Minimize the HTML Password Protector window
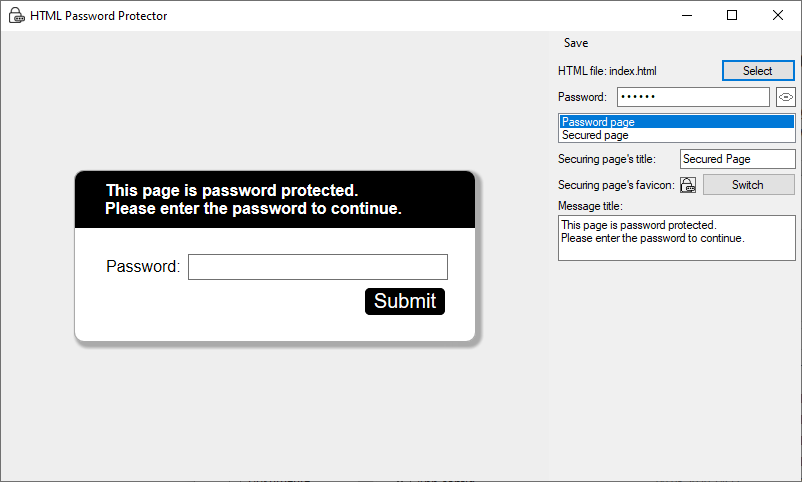The image size is (802, 482). coord(686,15)
